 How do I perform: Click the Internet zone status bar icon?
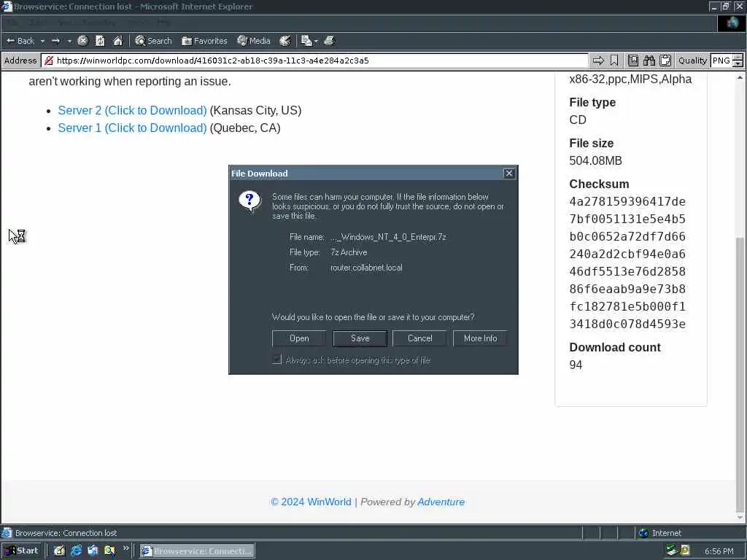coord(643,533)
